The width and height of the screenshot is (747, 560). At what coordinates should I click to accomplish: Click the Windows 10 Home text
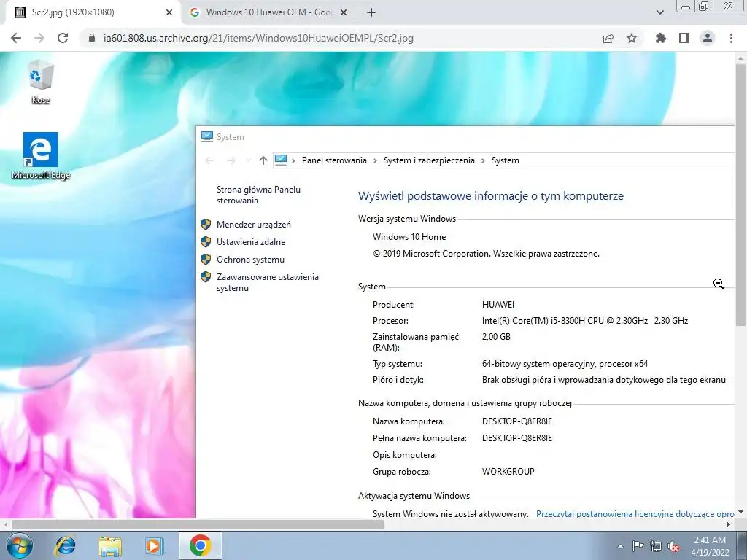pyautogui.click(x=409, y=237)
